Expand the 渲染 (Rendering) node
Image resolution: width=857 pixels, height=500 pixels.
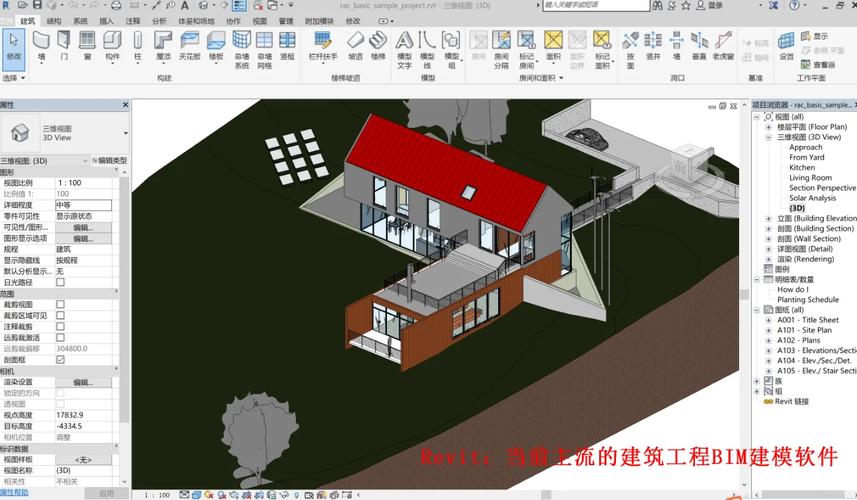click(x=768, y=259)
